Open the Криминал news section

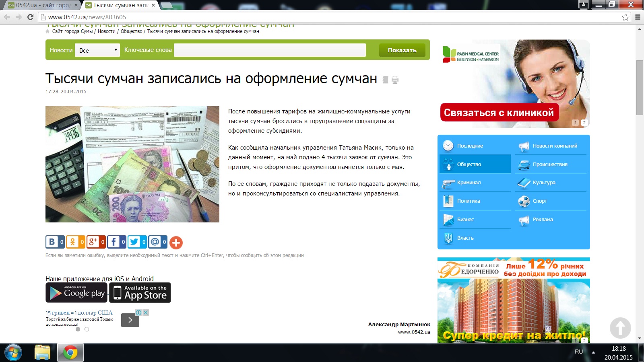pyautogui.click(x=469, y=183)
